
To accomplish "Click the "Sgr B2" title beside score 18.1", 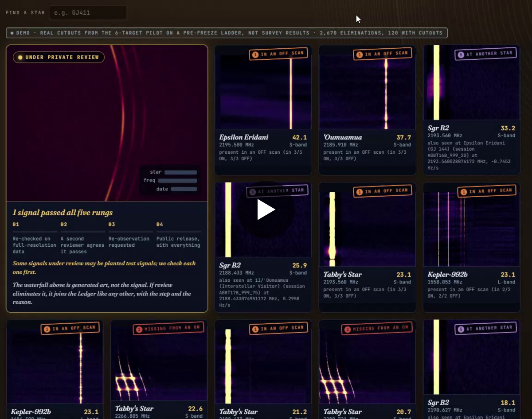I will (x=438, y=403).
